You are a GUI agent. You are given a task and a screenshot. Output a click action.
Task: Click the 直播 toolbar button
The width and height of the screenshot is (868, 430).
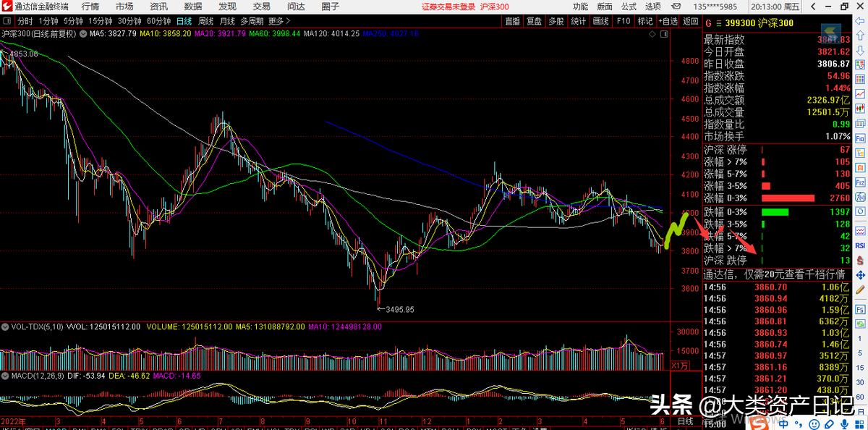pos(512,22)
